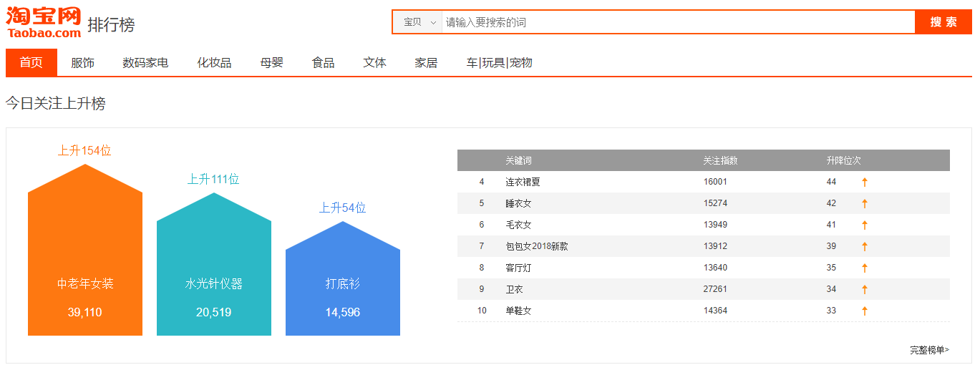Click the up arrow in 连衣裙夏 row
980x370 pixels.
click(865, 182)
